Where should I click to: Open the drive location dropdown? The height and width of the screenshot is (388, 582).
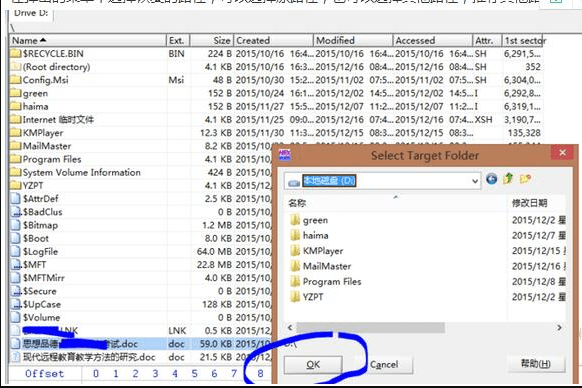click(x=474, y=181)
